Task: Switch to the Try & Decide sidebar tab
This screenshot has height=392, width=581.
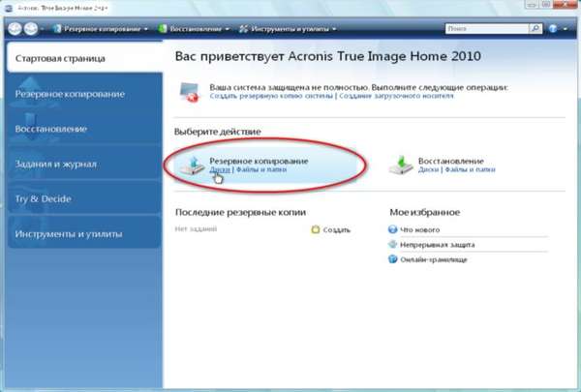Action: 44,198
